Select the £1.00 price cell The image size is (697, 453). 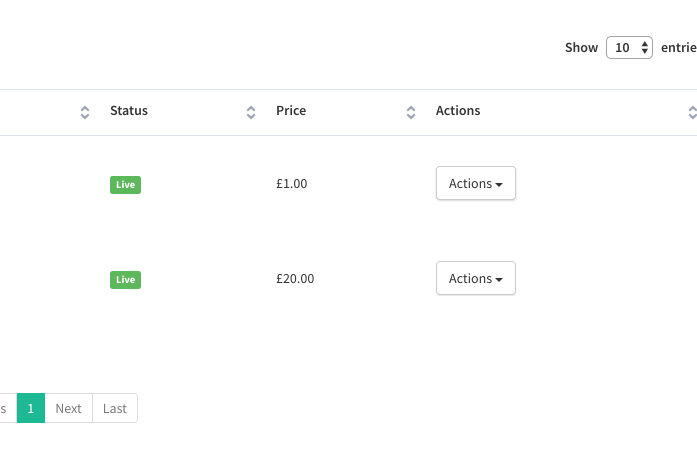click(x=292, y=184)
